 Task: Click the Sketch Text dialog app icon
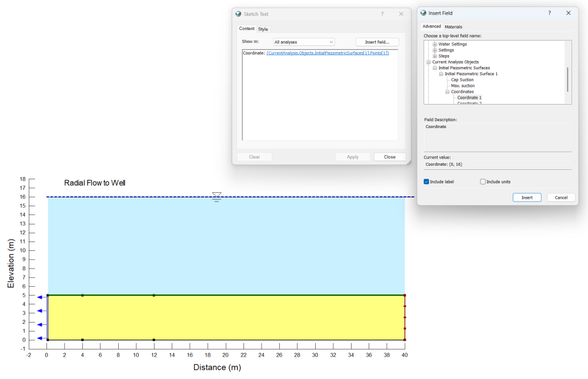click(x=238, y=14)
